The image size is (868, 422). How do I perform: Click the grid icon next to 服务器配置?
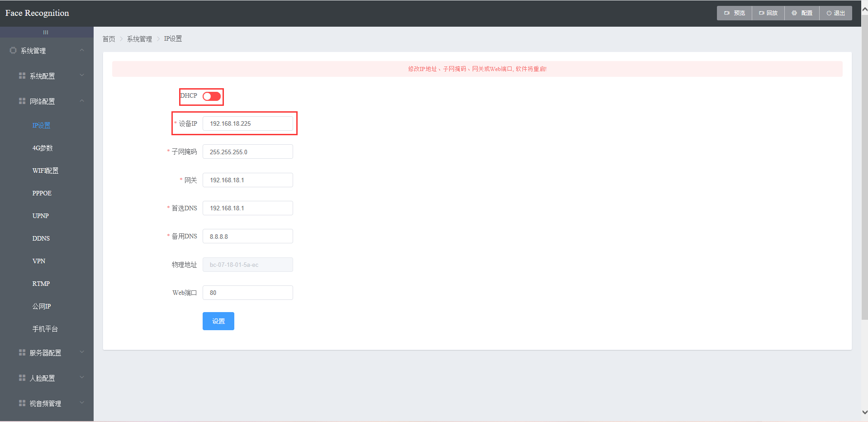pyautogui.click(x=22, y=352)
